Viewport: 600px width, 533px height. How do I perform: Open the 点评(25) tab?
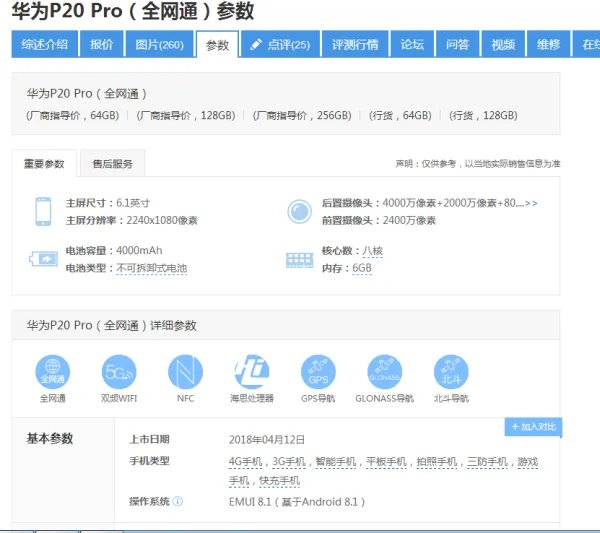[280, 44]
